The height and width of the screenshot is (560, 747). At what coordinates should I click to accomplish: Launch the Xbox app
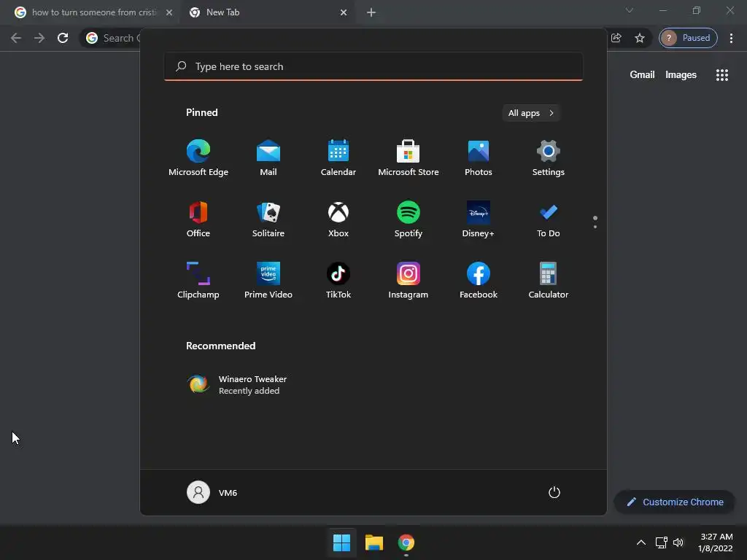coord(338,219)
